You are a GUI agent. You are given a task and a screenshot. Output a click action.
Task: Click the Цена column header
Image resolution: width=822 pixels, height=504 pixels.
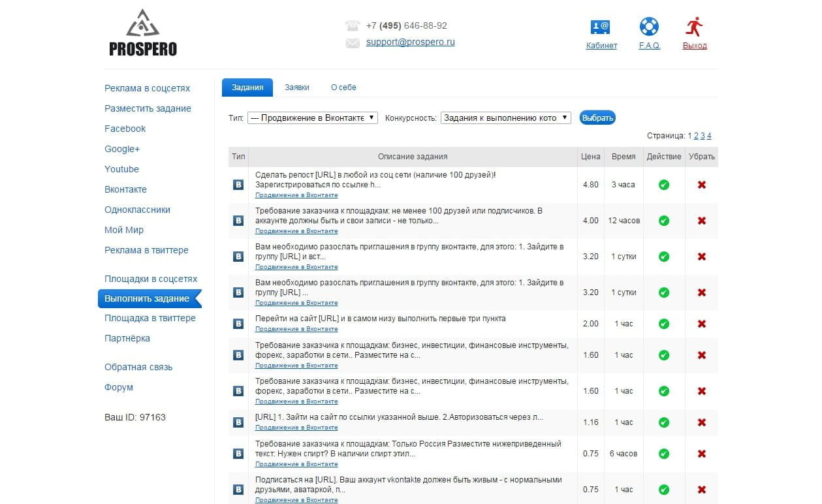click(590, 157)
